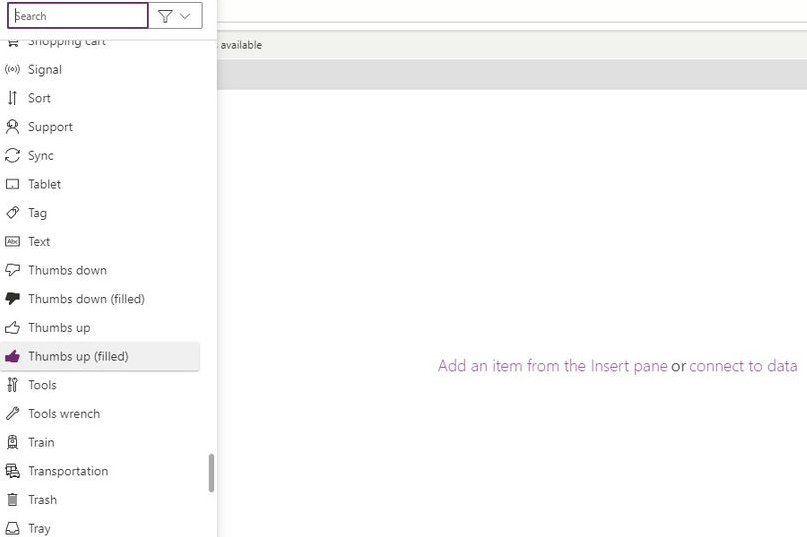Click the Tools wrench icon
807x537 pixels.
(x=12, y=413)
